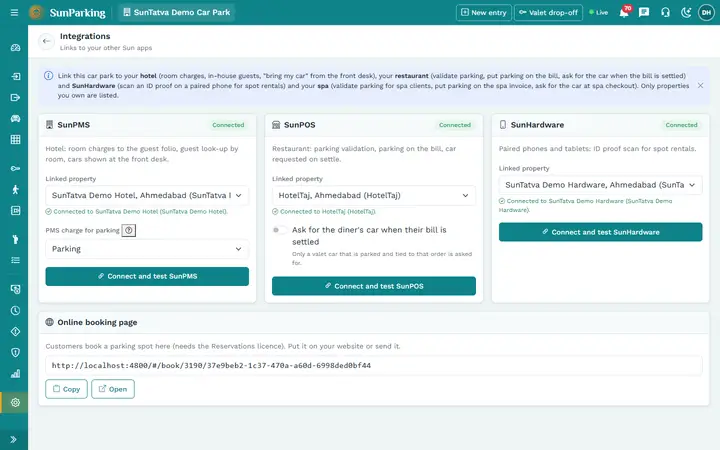Open the shield icon in sidebar
This screenshot has width=720, height=450.
[x=15, y=353]
